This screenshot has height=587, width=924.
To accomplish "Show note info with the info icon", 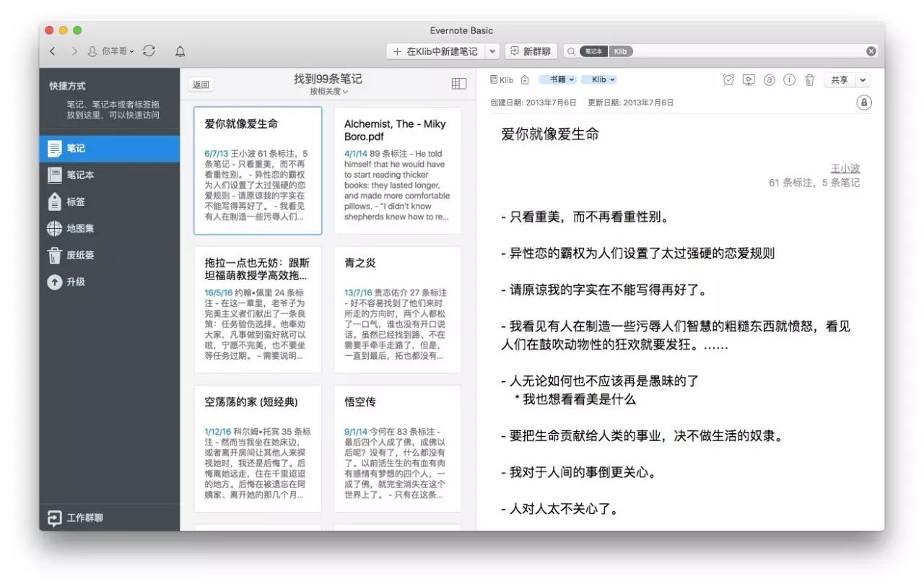I will tap(789, 80).
